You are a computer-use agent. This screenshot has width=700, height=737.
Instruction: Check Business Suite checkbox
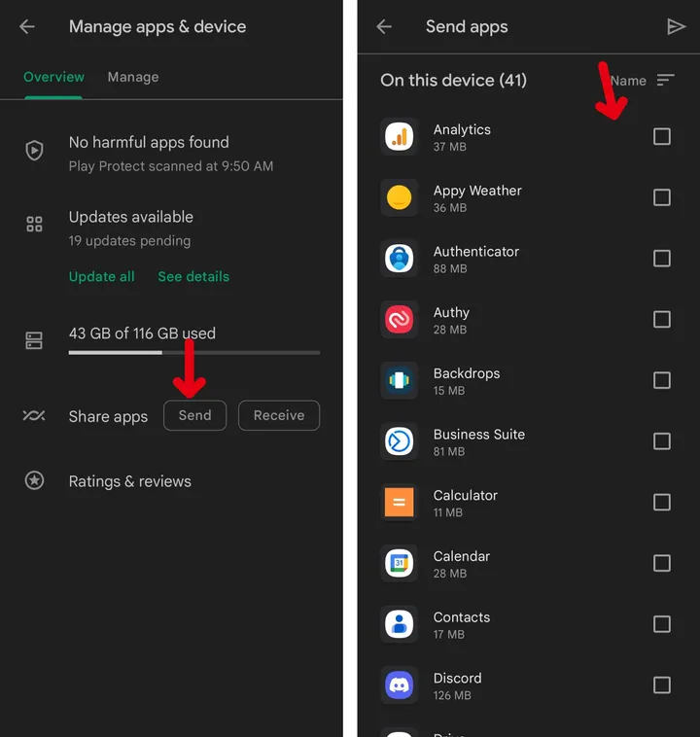[x=662, y=441]
